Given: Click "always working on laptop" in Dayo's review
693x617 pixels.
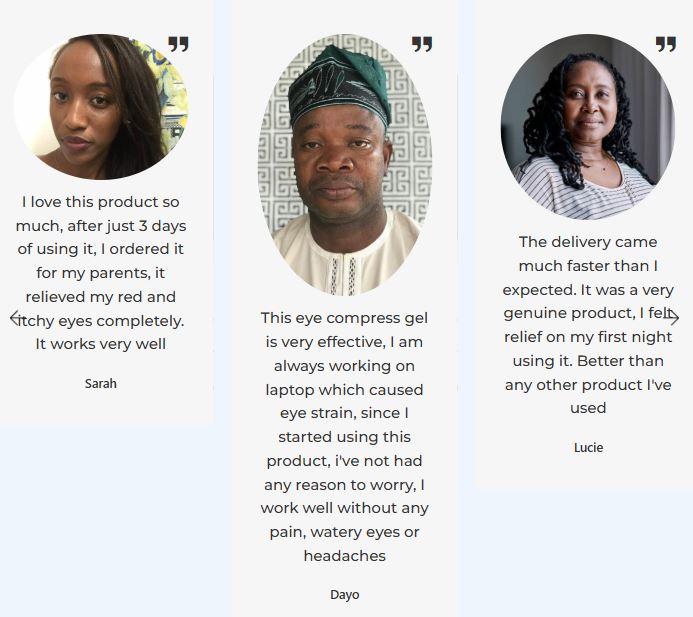Looking at the screenshot, I should point(347,377).
